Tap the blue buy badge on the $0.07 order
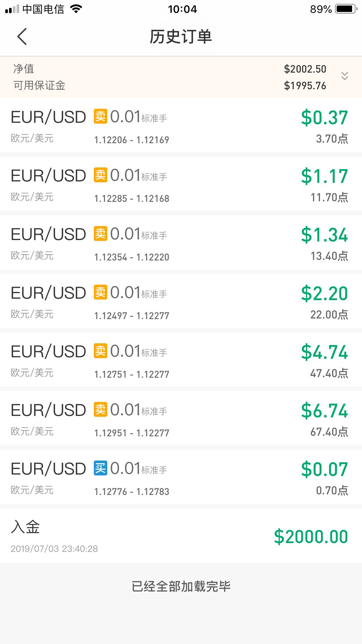 click(x=101, y=468)
